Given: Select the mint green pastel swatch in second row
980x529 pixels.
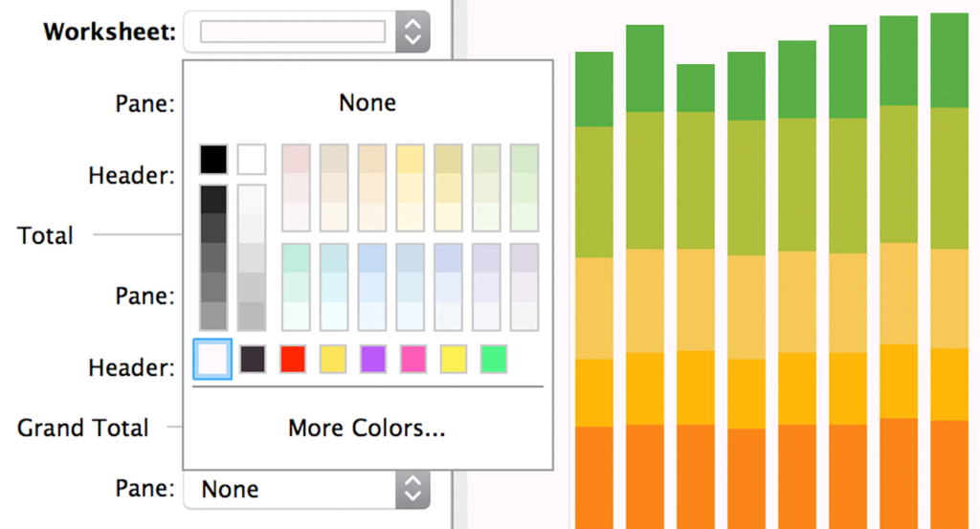Looking at the screenshot, I should click(296, 258).
